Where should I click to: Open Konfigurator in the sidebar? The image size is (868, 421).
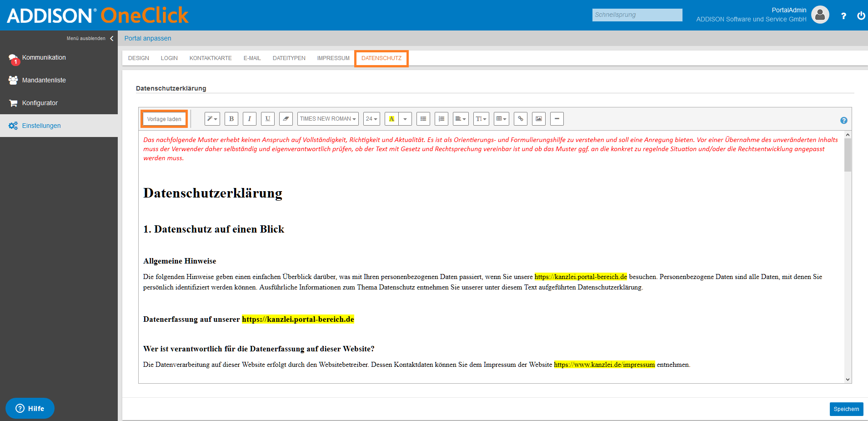[x=59, y=103]
